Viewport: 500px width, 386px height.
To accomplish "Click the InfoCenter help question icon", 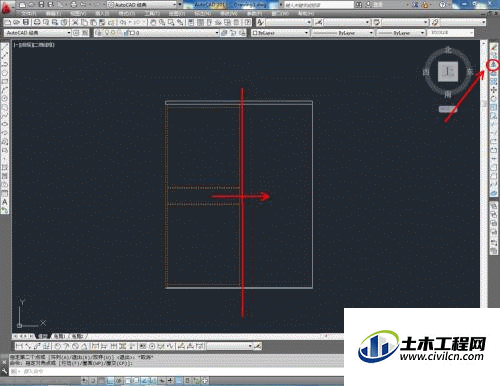I will click(442, 5).
